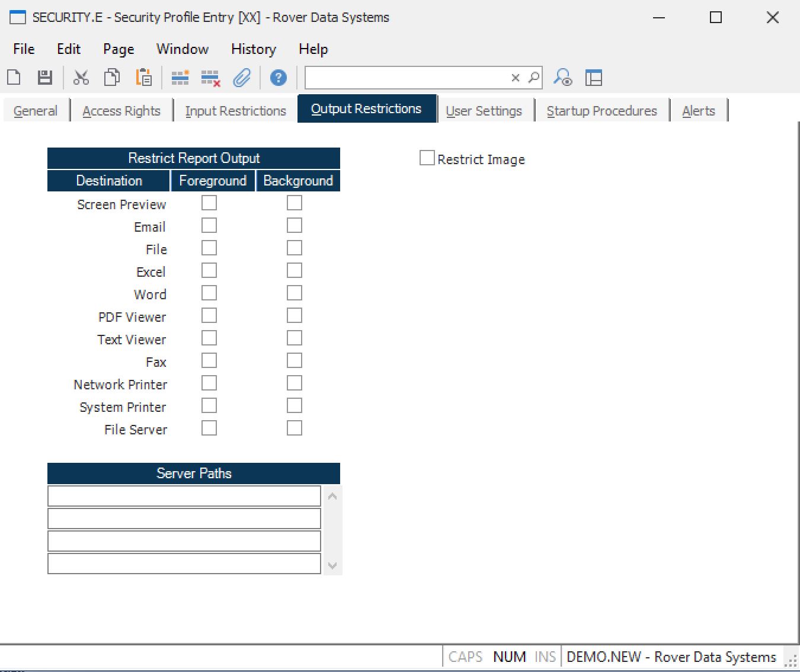Click the first Server Paths field
This screenshot has width=800, height=672.
point(184,496)
